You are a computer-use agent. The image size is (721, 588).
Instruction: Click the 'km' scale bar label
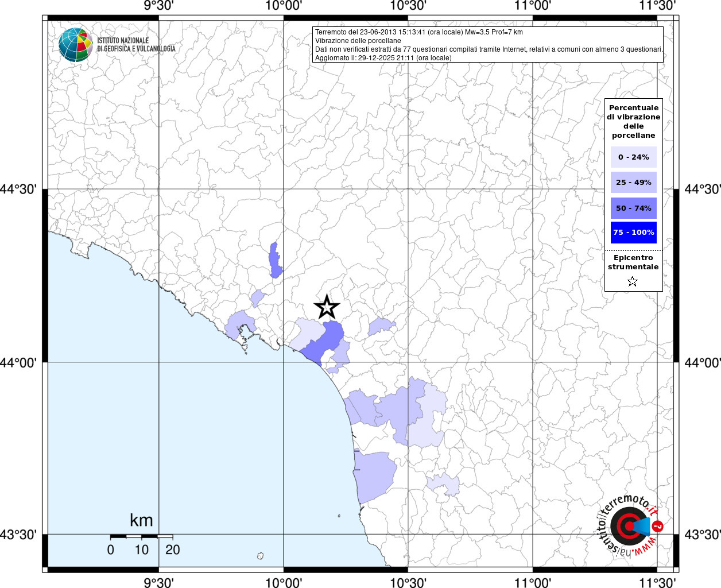[x=141, y=520]
